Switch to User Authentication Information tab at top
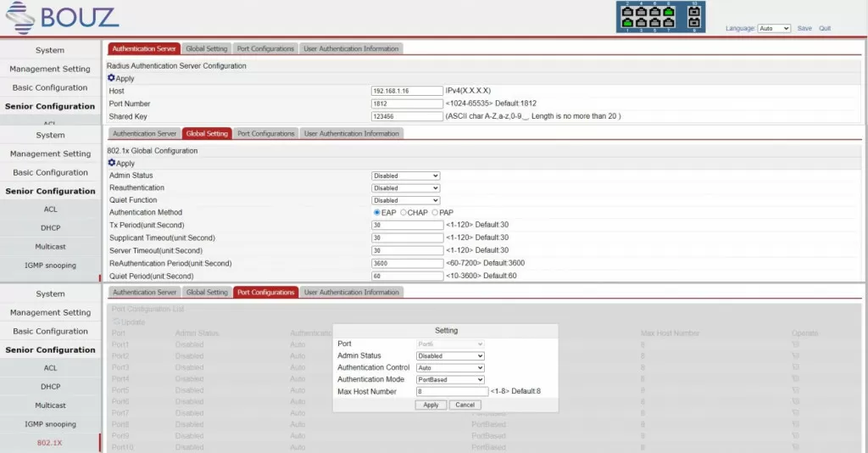Viewport: 868px width, 453px height. pyautogui.click(x=351, y=48)
